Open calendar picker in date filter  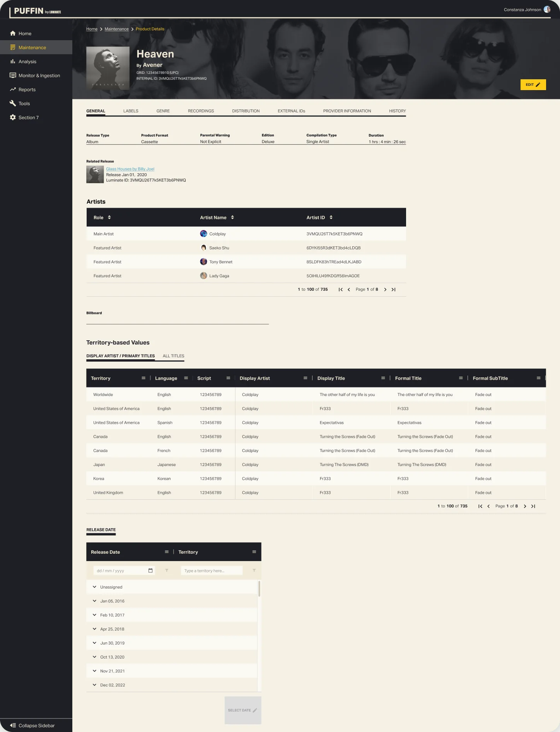150,571
